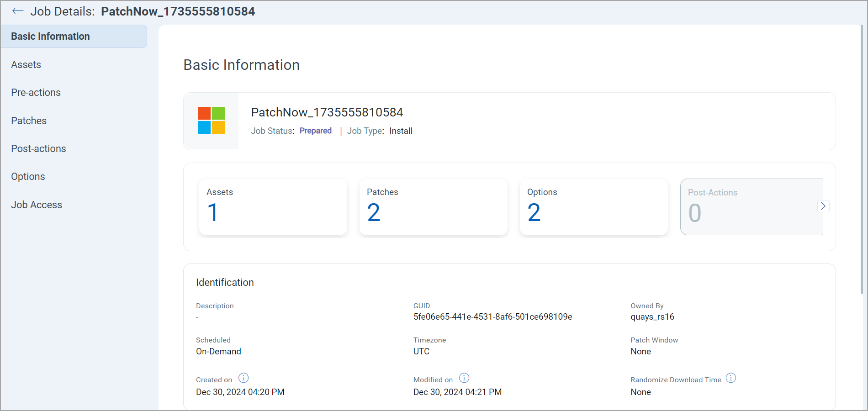Go to the Pre-actions section

tap(36, 93)
